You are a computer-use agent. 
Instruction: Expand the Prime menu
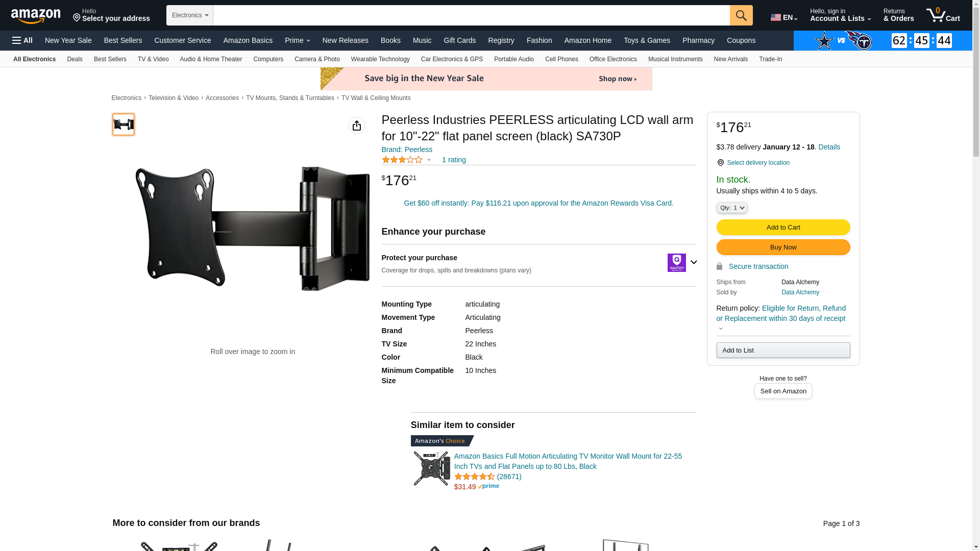[297, 40]
